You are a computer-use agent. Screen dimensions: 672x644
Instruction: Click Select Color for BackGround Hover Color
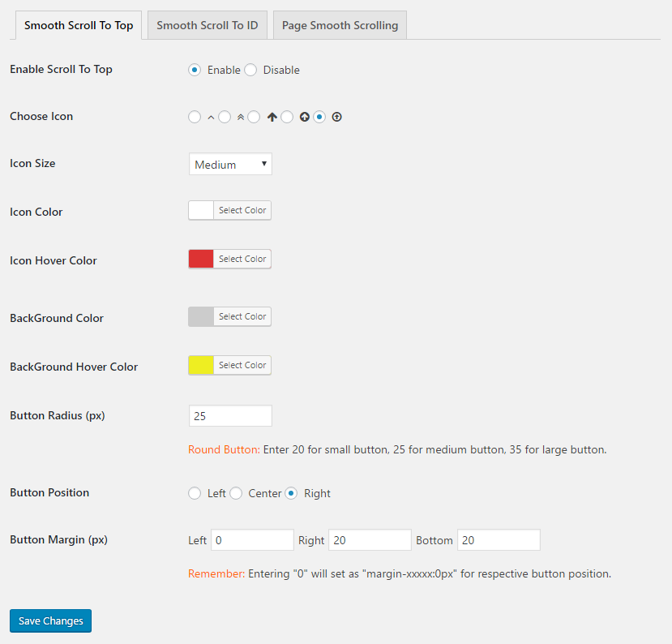pos(242,365)
